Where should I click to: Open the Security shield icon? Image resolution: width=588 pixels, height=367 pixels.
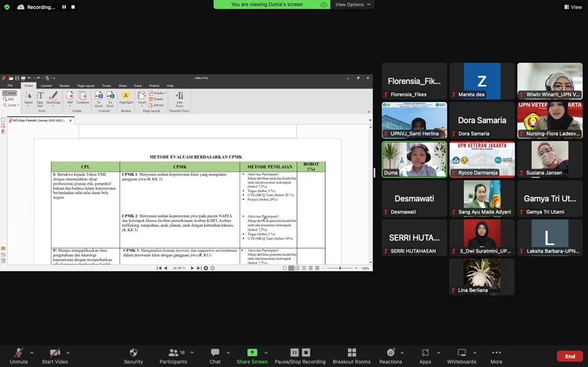tap(133, 353)
